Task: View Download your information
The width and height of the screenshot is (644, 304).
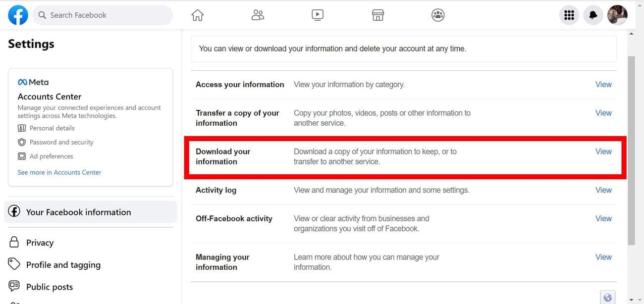Action: point(603,152)
